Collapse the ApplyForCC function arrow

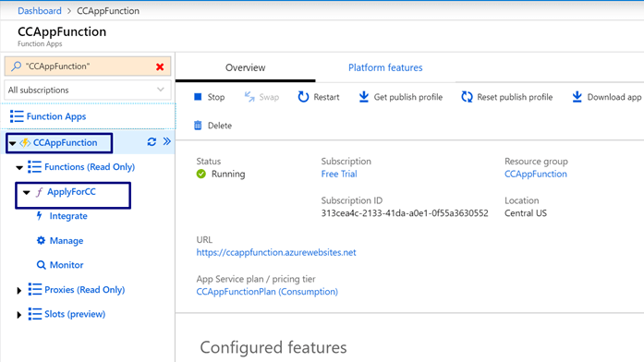27,192
